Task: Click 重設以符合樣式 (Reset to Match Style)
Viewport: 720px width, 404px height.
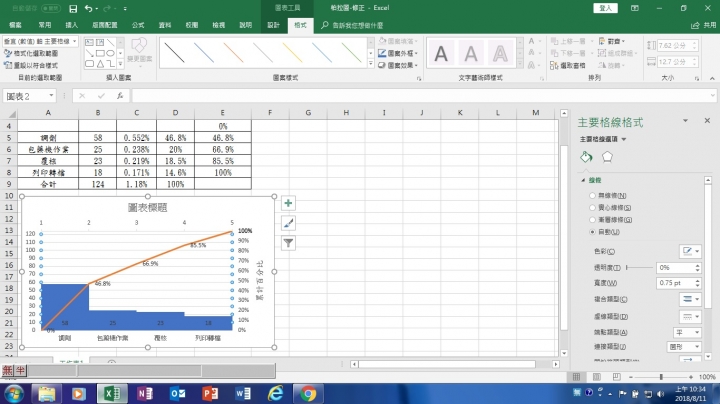Action: coord(31,65)
